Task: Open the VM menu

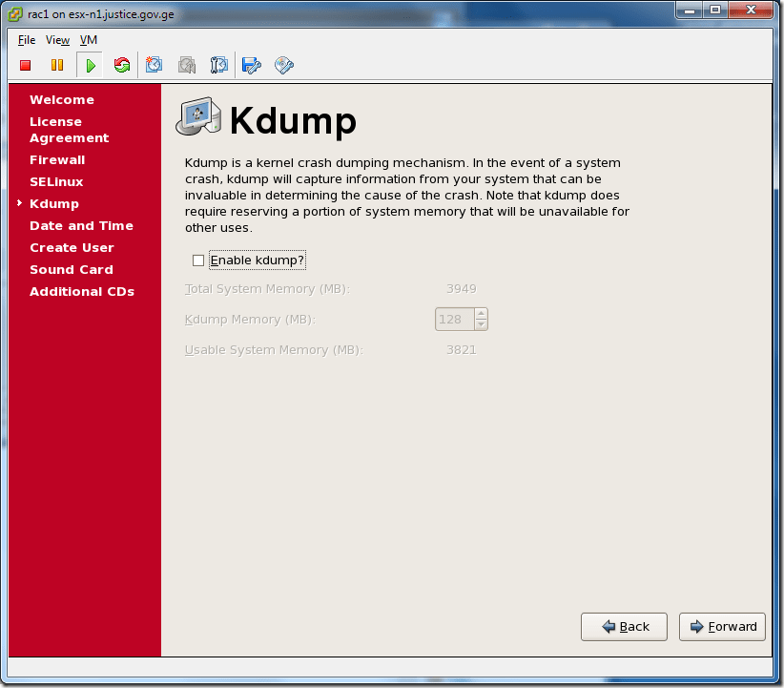Action: click(x=89, y=40)
